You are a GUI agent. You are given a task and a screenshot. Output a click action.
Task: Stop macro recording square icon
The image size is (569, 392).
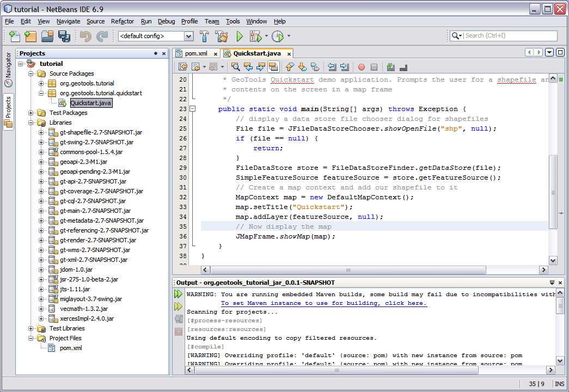tap(374, 67)
